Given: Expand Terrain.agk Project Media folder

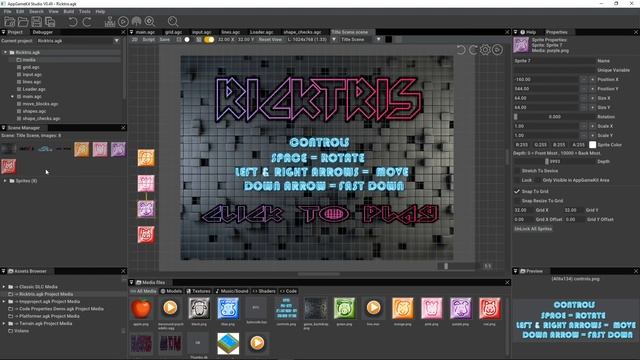Looking at the screenshot, I should pyautogui.click(x=4, y=324).
